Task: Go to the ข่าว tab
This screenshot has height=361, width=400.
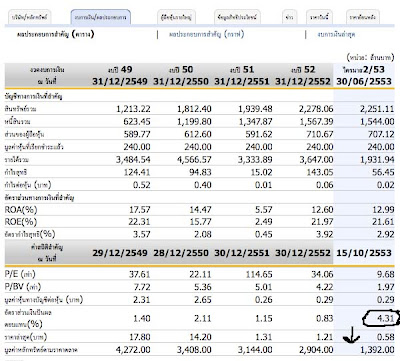Action: pos(289,17)
